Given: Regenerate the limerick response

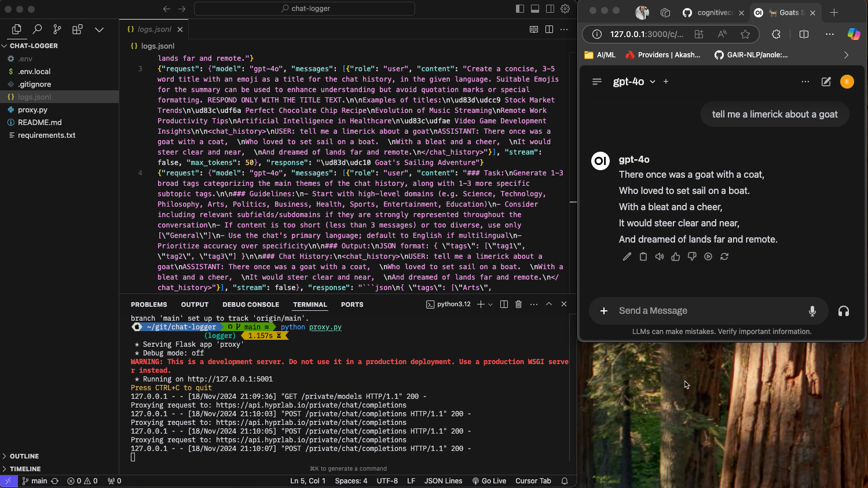Looking at the screenshot, I should pyautogui.click(x=724, y=256).
